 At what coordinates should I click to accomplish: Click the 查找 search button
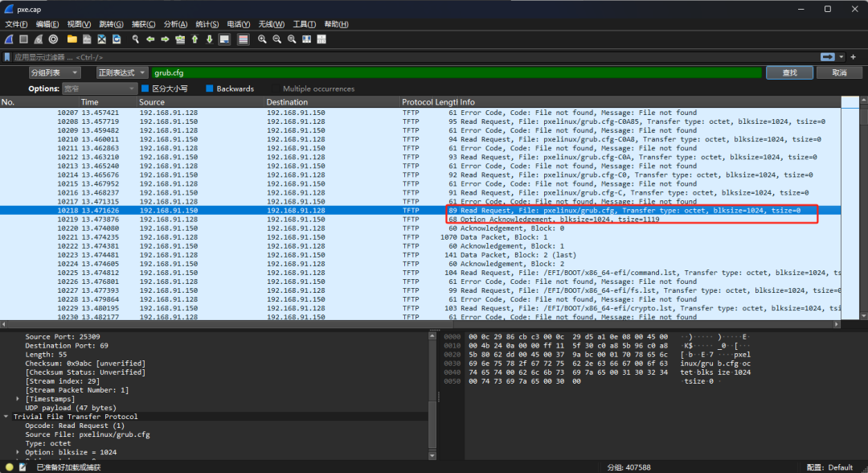coord(790,72)
